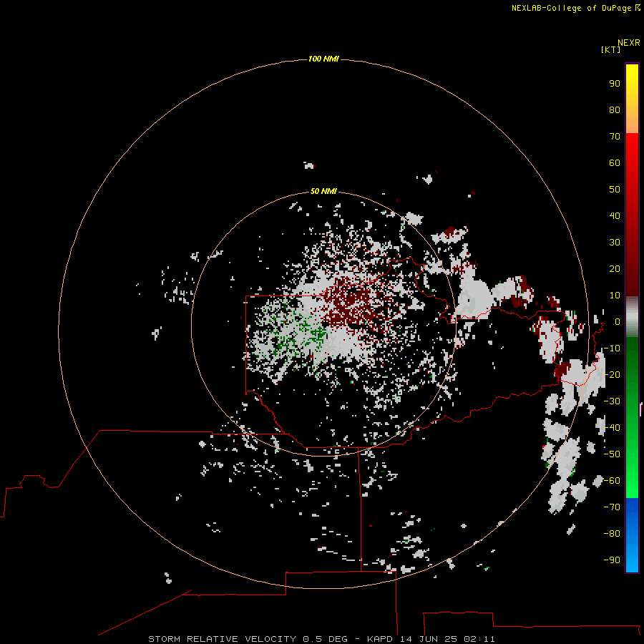Viewport: 644px width, 644px height.
Task: Click the -90 value on the color scale
Action: (612, 560)
